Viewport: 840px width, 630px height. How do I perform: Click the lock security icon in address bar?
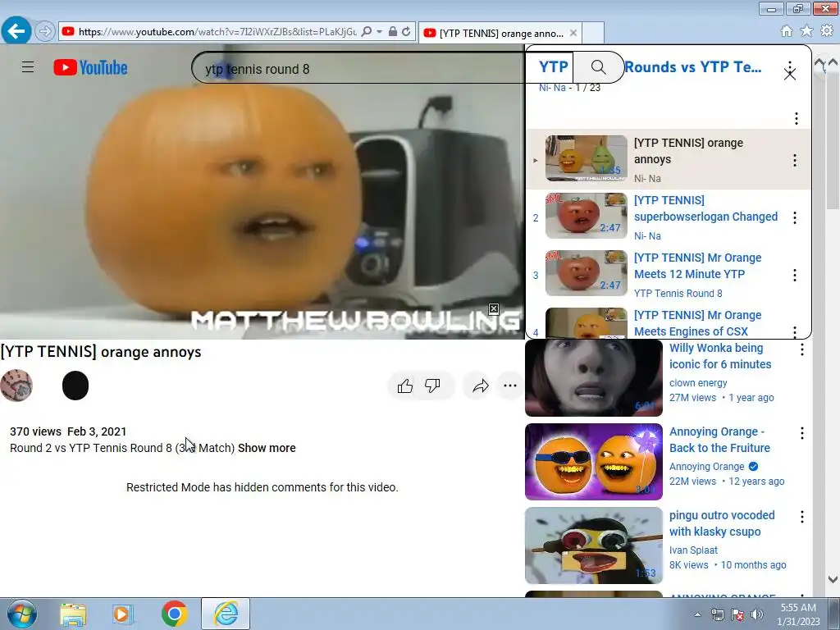click(x=393, y=32)
